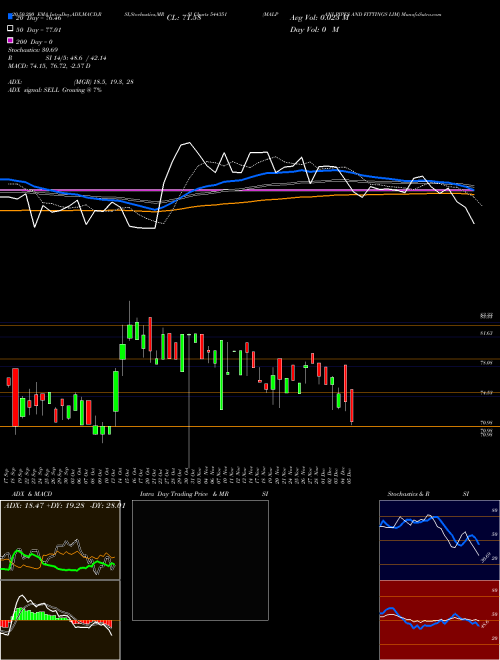Click the white 50 Day legend swatch

pos(10,29)
